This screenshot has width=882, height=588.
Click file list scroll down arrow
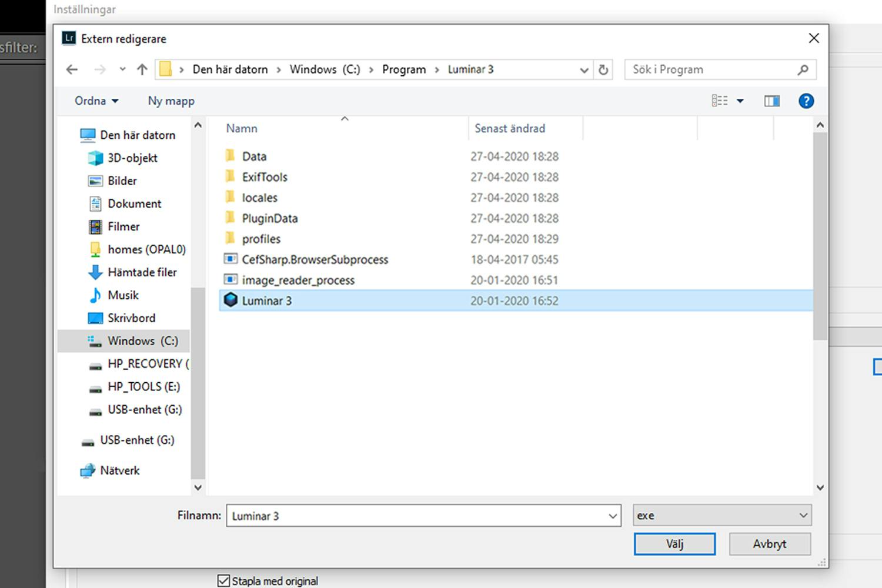pos(820,487)
